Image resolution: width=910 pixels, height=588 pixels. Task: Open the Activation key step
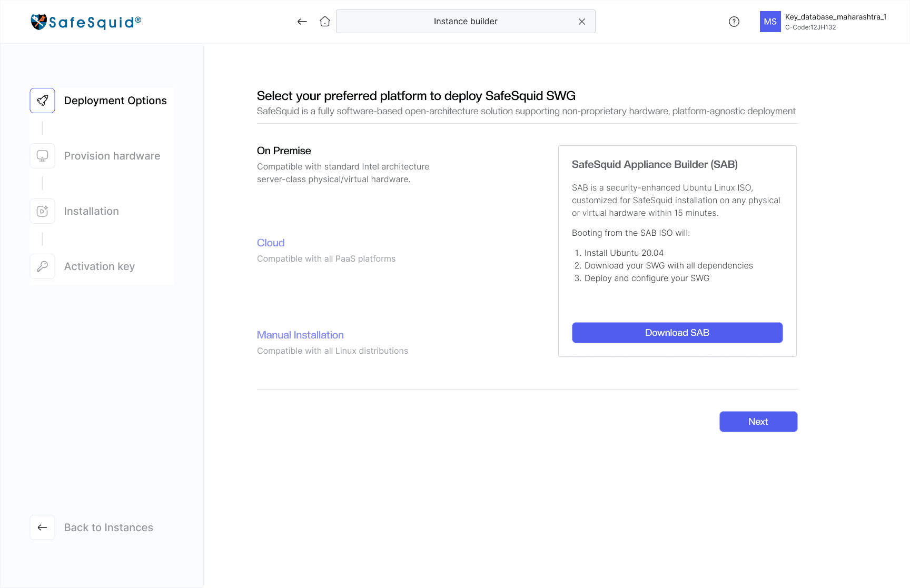pos(100,266)
